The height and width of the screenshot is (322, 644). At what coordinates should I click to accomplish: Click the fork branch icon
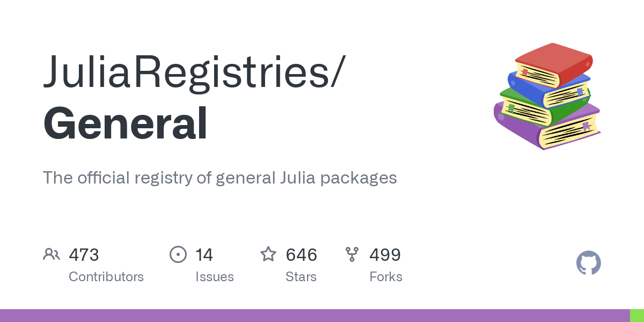352,254
